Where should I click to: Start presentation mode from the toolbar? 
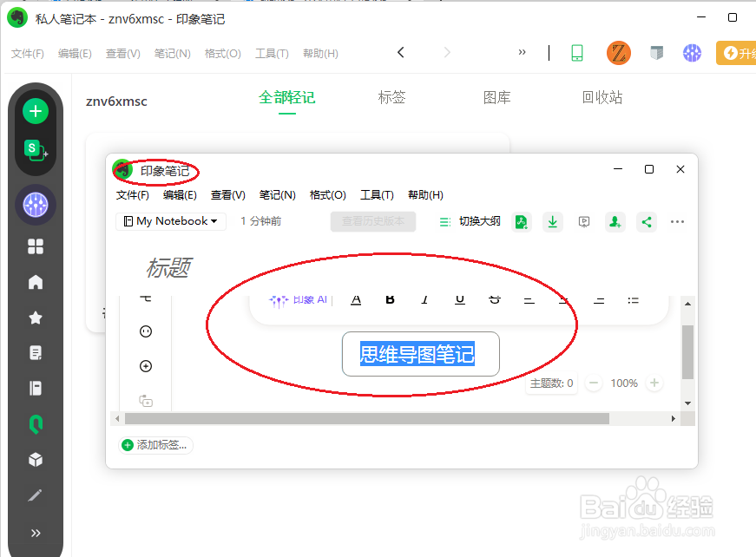pyautogui.click(x=584, y=222)
